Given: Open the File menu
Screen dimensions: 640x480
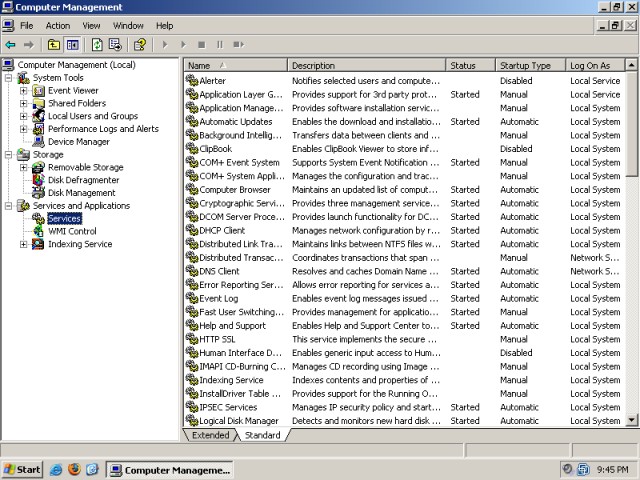Looking at the screenshot, I should click(x=27, y=26).
